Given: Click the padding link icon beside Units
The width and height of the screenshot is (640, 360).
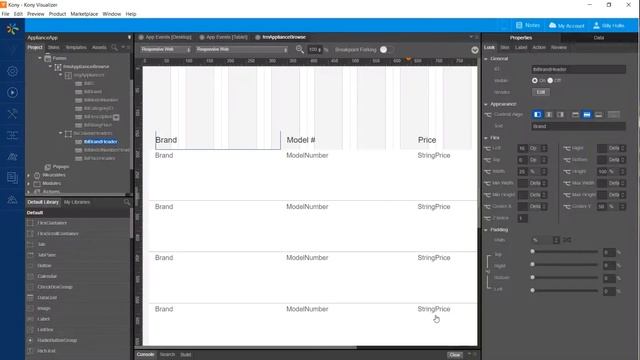Looking at the screenshot, I should (x=567, y=240).
